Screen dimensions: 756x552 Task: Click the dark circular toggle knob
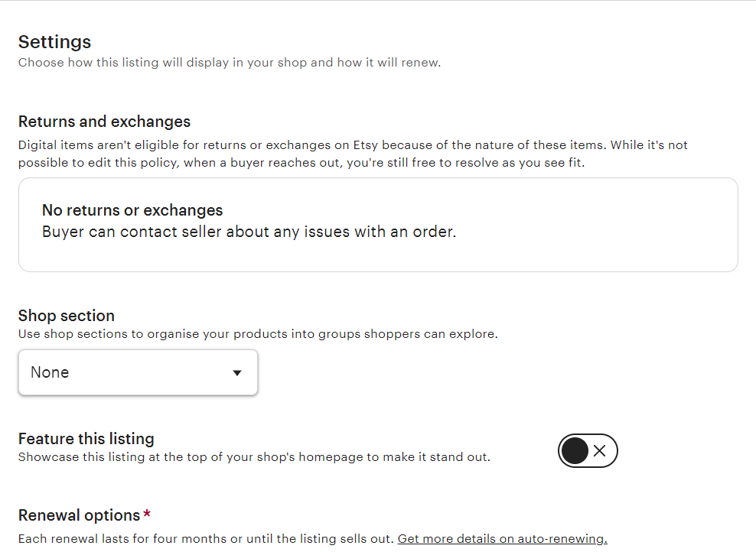point(575,450)
